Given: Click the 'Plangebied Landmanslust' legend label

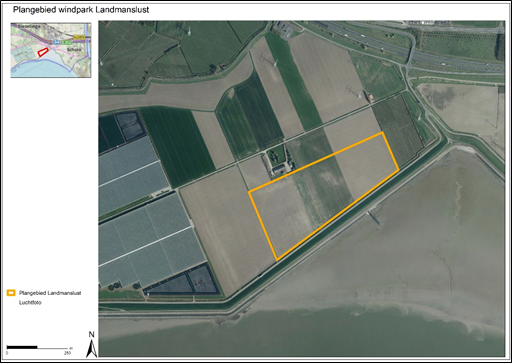Looking at the screenshot, I should coord(50,293).
